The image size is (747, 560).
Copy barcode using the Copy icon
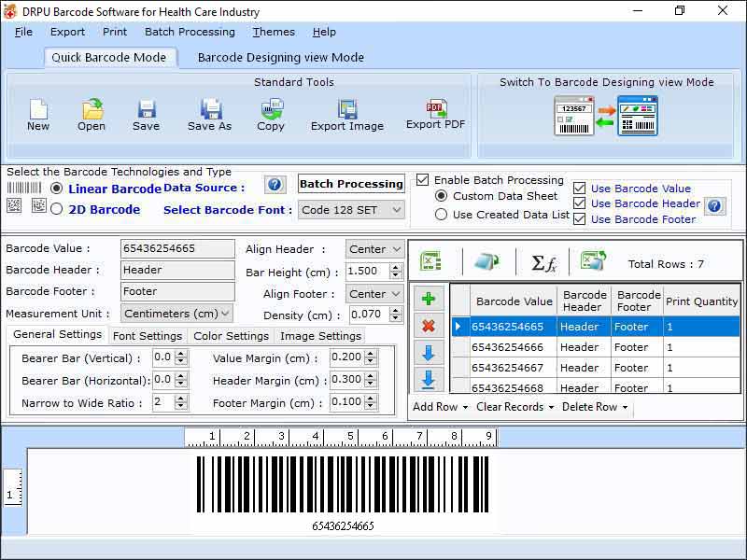tap(272, 109)
